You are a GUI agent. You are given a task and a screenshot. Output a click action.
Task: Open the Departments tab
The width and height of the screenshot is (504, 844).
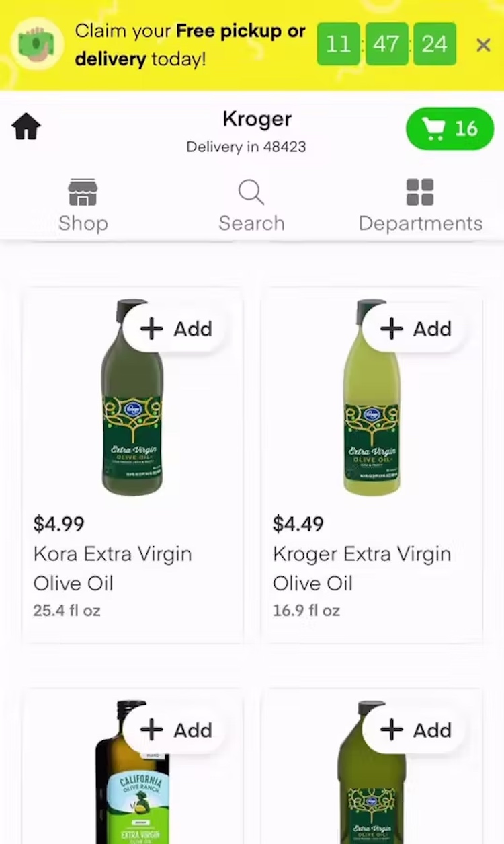[x=420, y=206]
